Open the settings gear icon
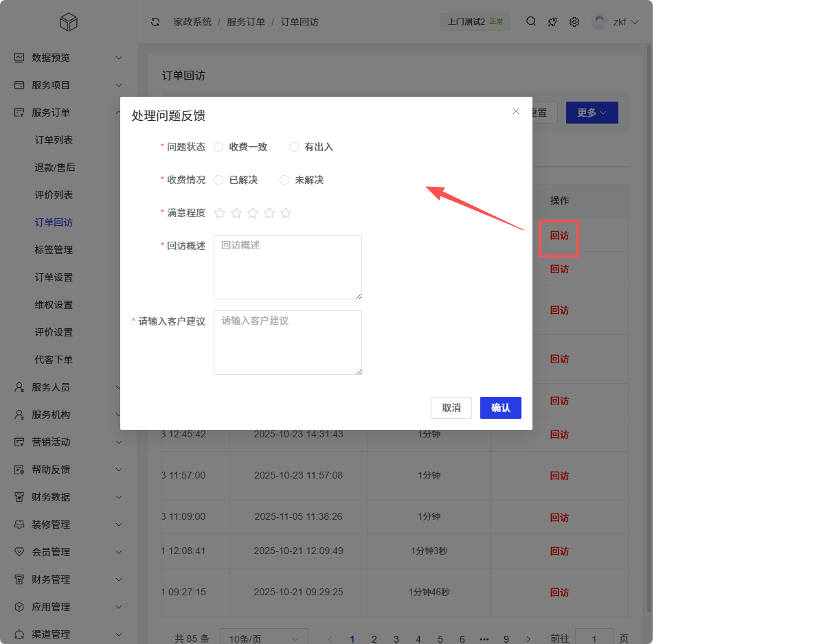The image size is (832, 644). tap(574, 22)
